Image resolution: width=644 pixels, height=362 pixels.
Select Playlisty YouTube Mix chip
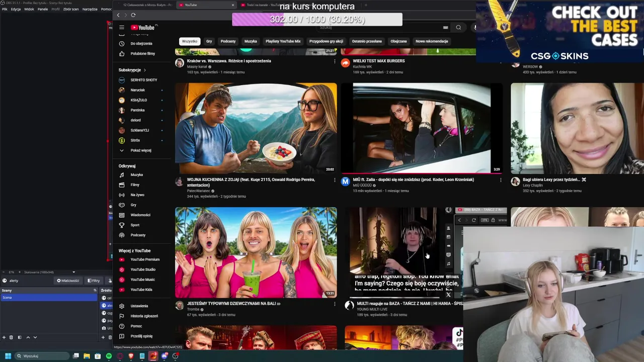[283, 41]
